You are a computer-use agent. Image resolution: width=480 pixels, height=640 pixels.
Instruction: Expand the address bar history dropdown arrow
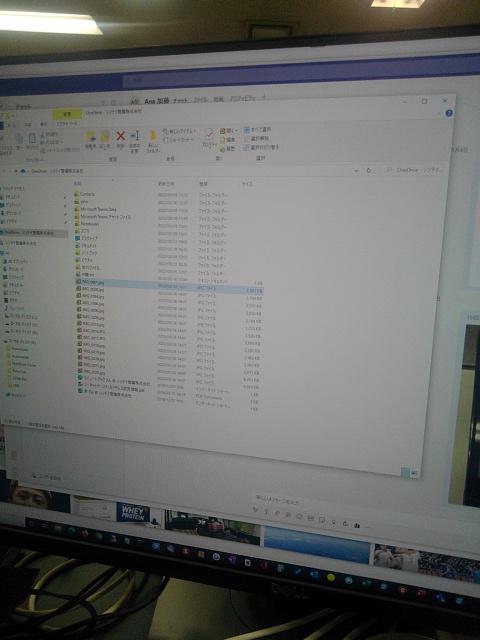356,171
